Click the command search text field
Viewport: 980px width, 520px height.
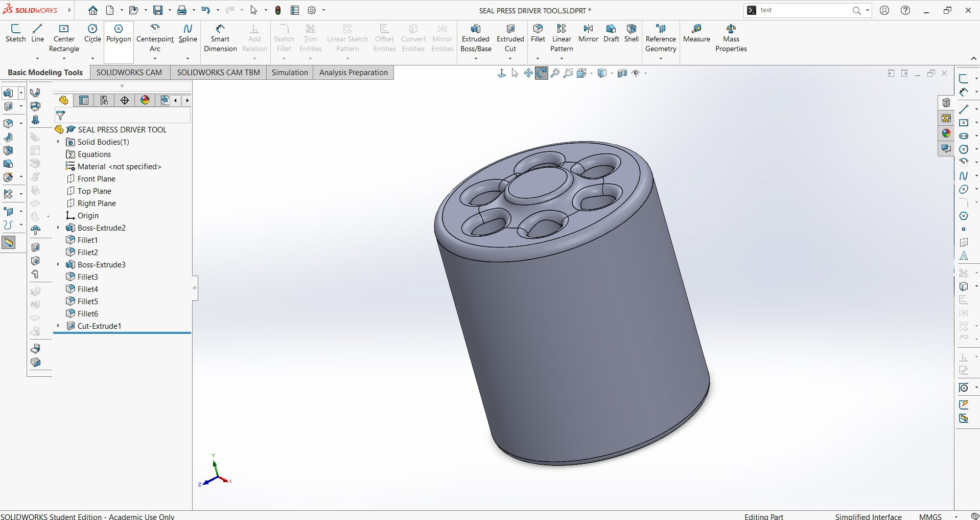click(804, 10)
